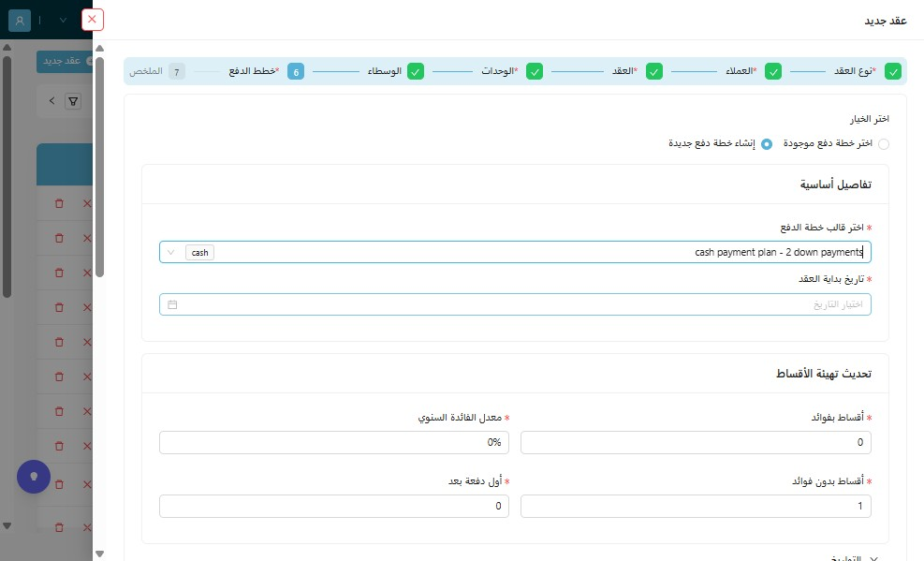Image resolution: width=924 pixels, height=561 pixels.
Task: Go to step 7 الملخص
Action: point(177,71)
